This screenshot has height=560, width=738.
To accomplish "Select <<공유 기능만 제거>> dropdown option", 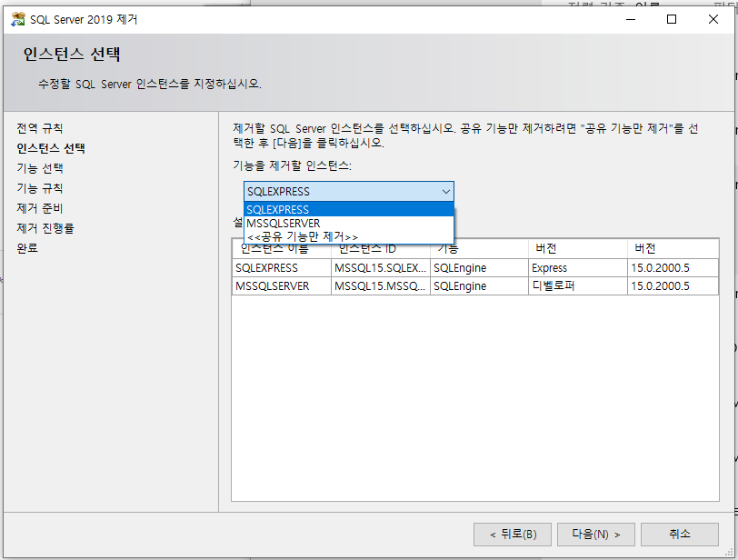I will pos(349,236).
